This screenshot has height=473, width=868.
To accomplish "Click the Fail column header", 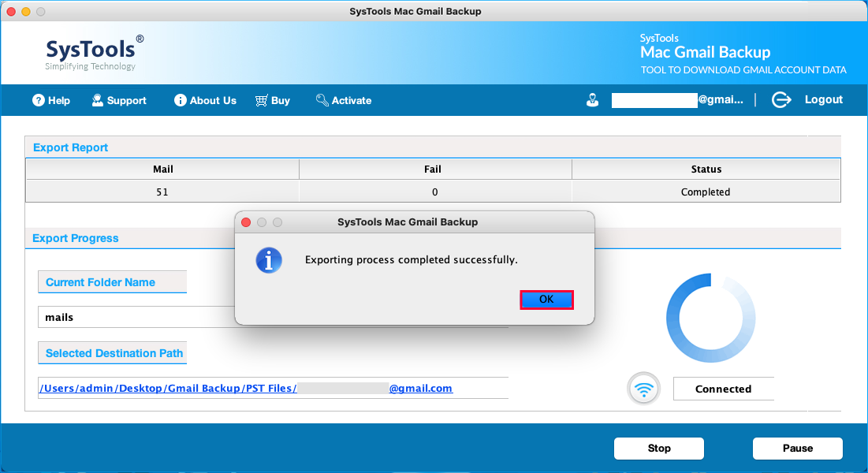I will point(435,169).
